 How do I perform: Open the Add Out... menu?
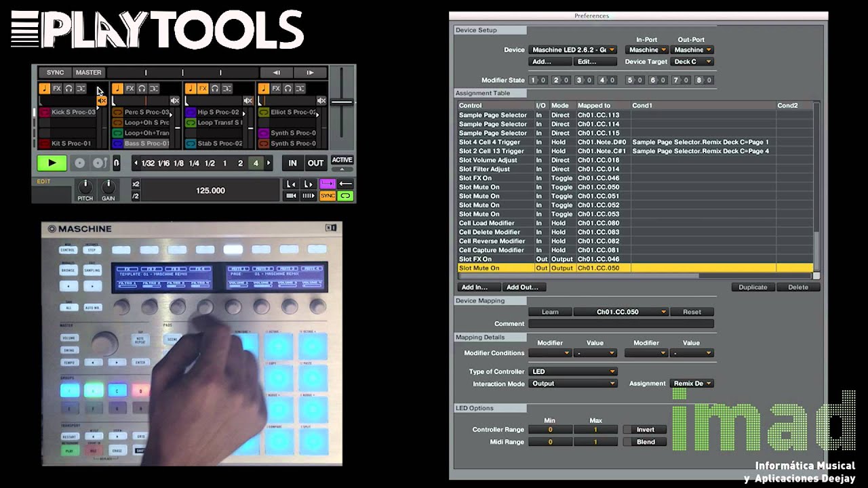524,287
